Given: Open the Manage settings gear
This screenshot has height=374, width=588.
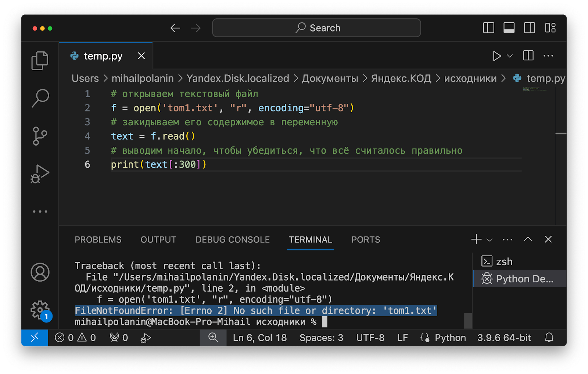Looking at the screenshot, I should click(39, 310).
